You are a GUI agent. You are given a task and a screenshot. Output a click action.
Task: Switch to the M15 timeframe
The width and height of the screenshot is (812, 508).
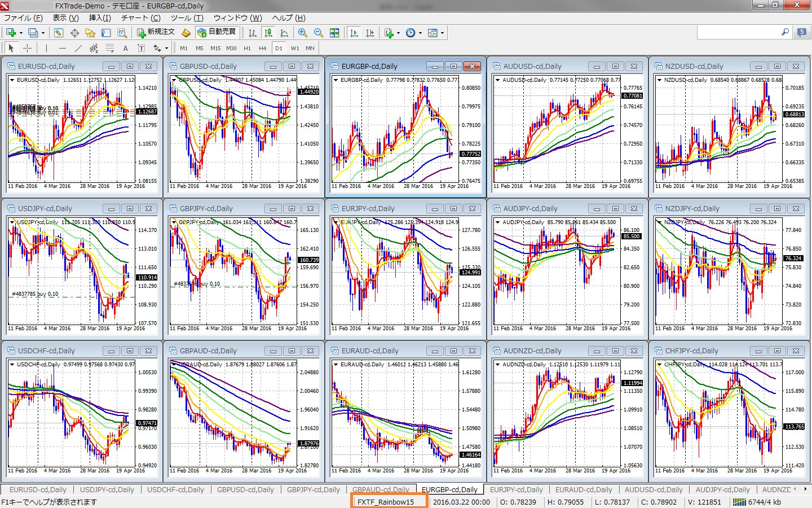pyautogui.click(x=215, y=48)
